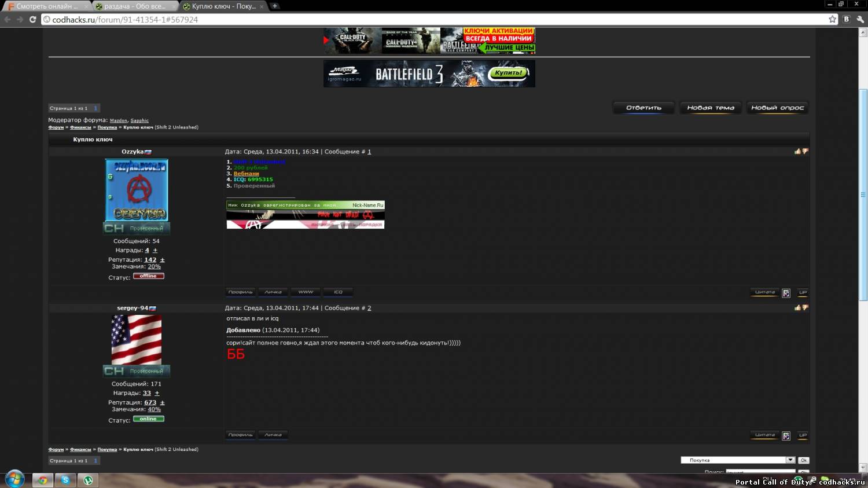Open Ozzyka's reputation value 142
The height and width of the screenshot is (488, 868).
[x=150, y=259]
